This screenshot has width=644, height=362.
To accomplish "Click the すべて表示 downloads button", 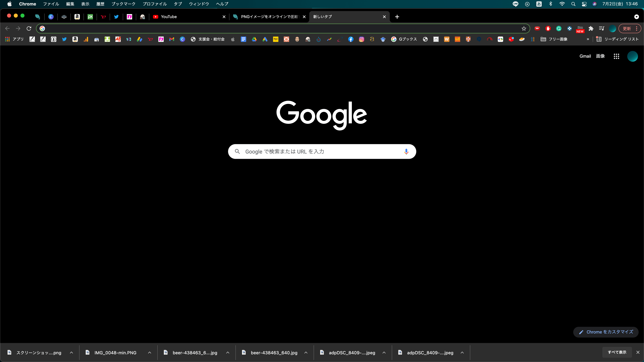I will coord(617,352).
